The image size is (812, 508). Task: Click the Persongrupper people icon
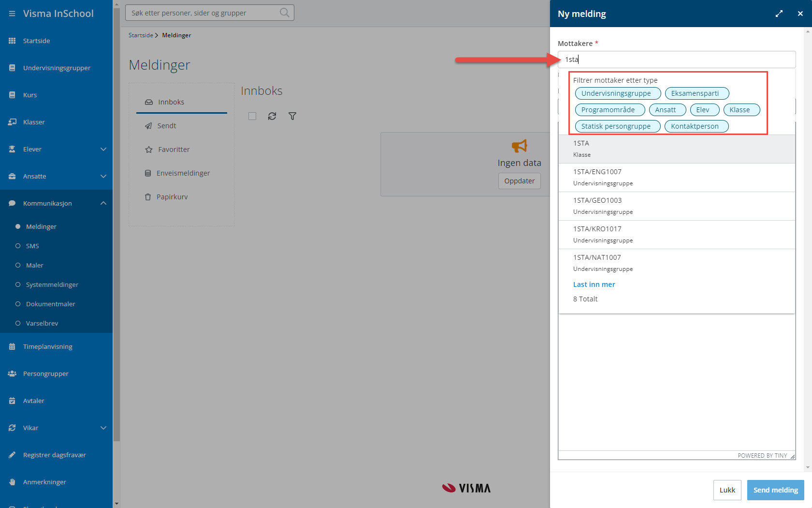click(x=12, y=374)
